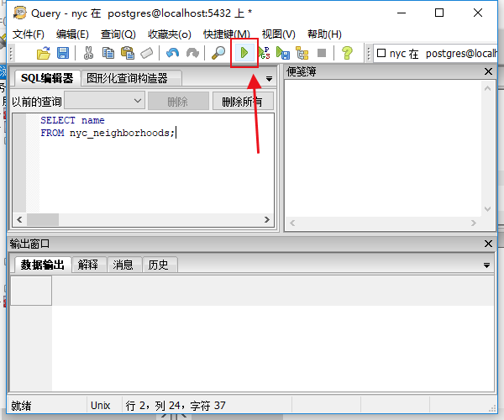Open the 查询(Q) menu
Screen dimensions: 504x420
tap(118, 34)
